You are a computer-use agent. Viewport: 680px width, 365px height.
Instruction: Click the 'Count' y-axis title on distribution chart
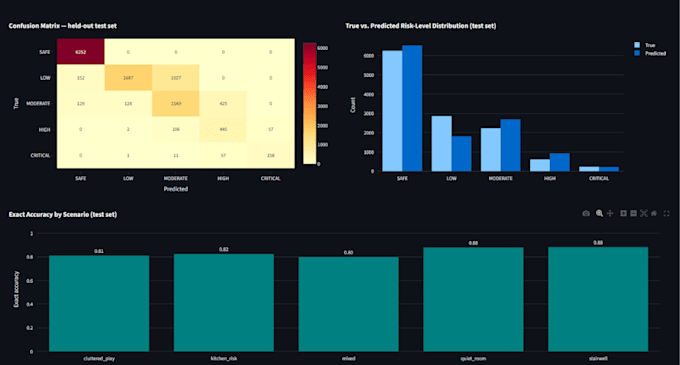pos(353,105)
